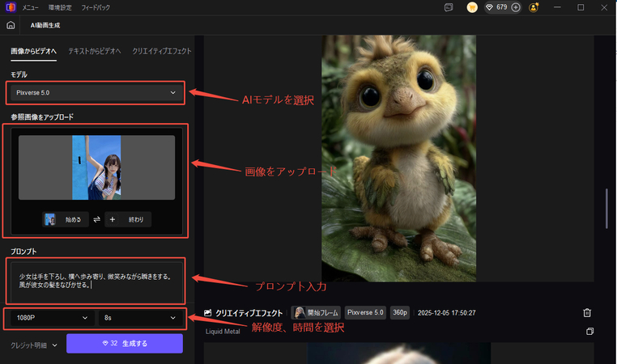Viewport: 617px width, 364px height.
Task: Click the 生成する generate button
Action: [125, 343]
